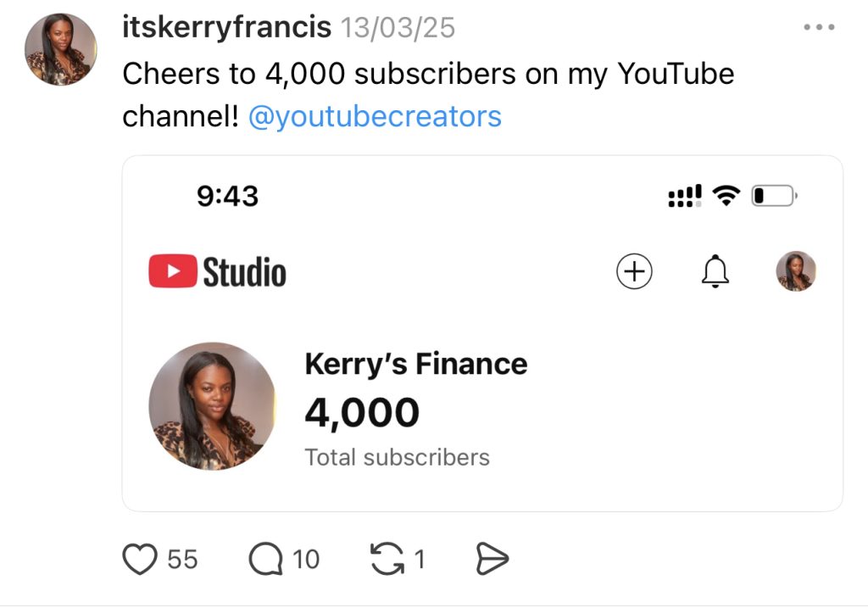
Task: Click the 10 replies count
Action: (306, 560)
